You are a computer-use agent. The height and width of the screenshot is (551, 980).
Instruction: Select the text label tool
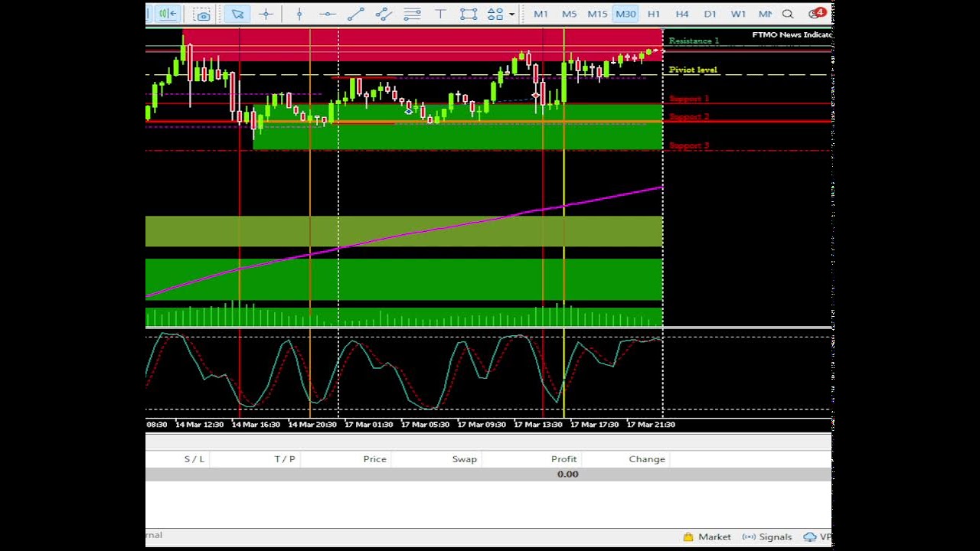point(440,14)
